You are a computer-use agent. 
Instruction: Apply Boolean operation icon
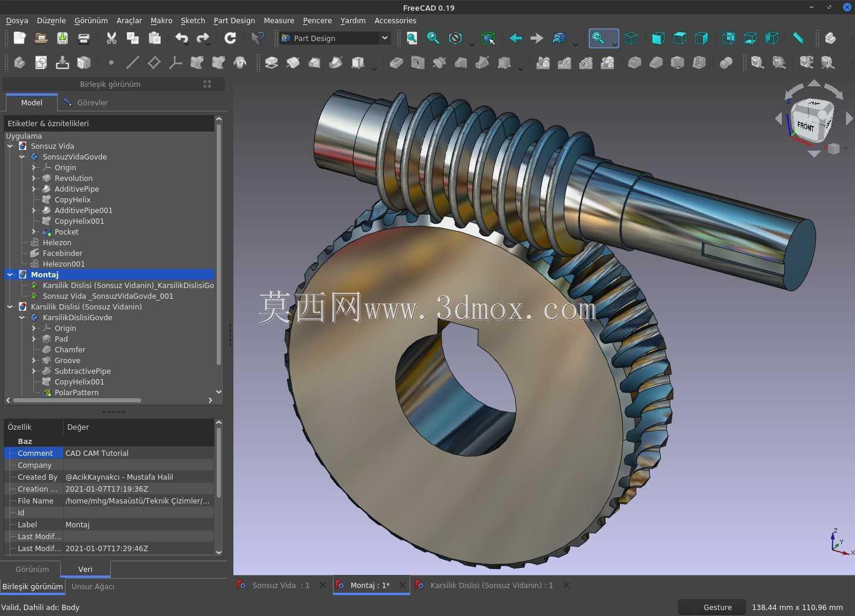pyautogui.click(x=726, y=62)
